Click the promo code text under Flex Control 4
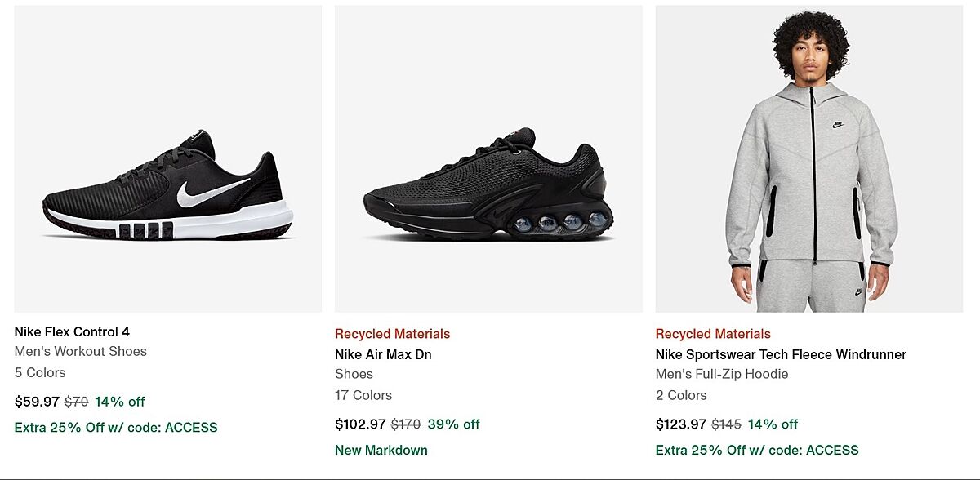 pyautogui.click(x=116, y=427)
